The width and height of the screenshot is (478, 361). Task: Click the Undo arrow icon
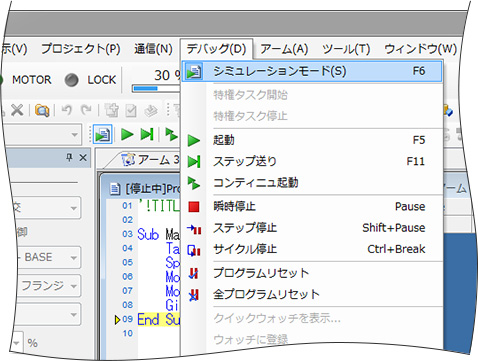(67, 110)
